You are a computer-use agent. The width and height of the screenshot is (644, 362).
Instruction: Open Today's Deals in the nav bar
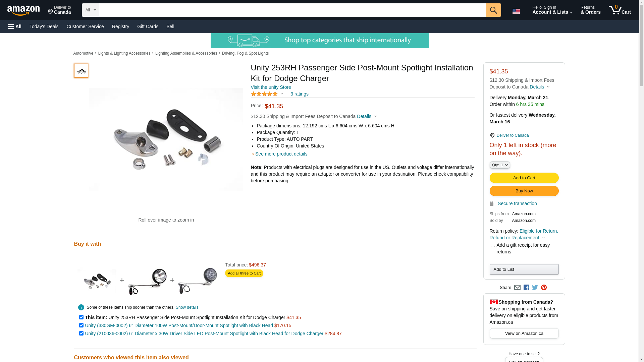(44, 26)
